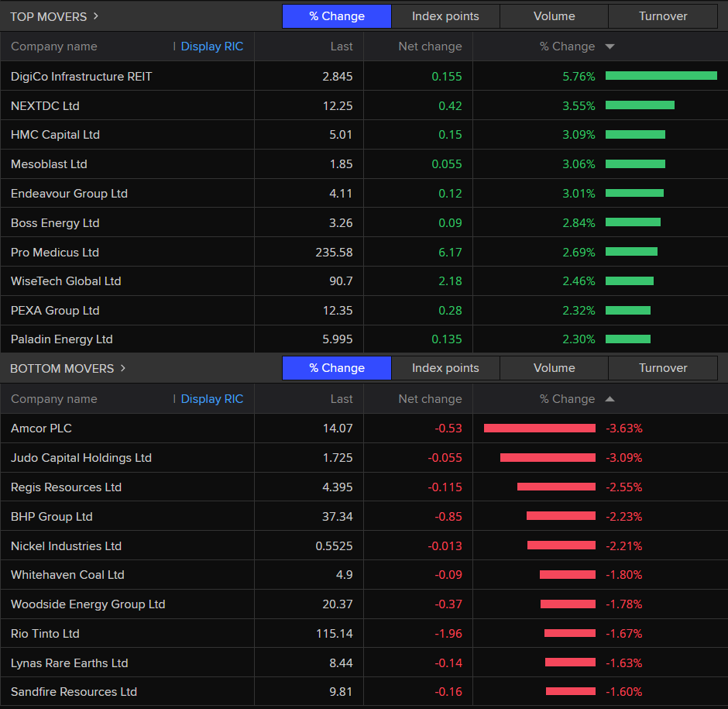Select Lynas Rare Earths Ltd company name
Screen dimensions: 728x709
pyautogui.click(x=70, y=663)
